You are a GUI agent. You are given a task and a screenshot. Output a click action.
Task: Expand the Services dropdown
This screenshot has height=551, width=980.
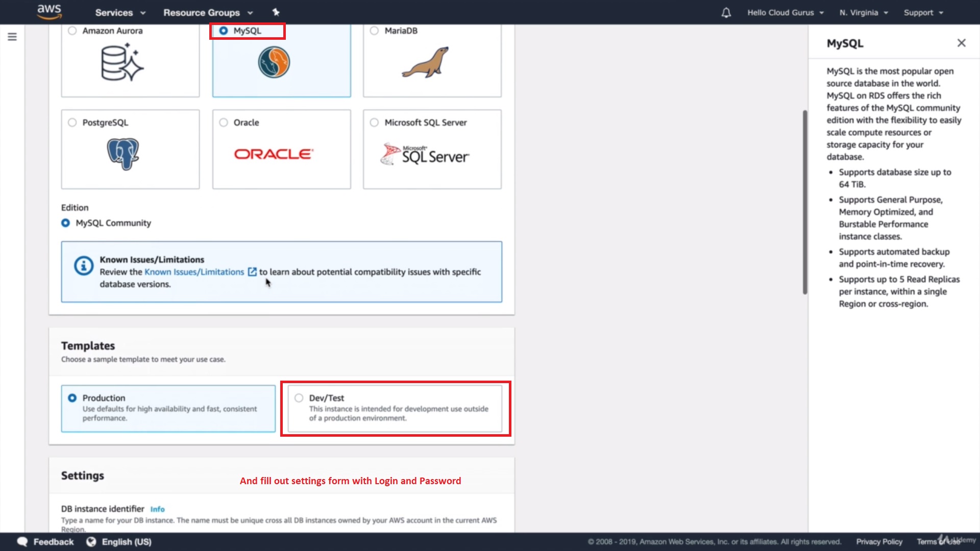[120, 13]
